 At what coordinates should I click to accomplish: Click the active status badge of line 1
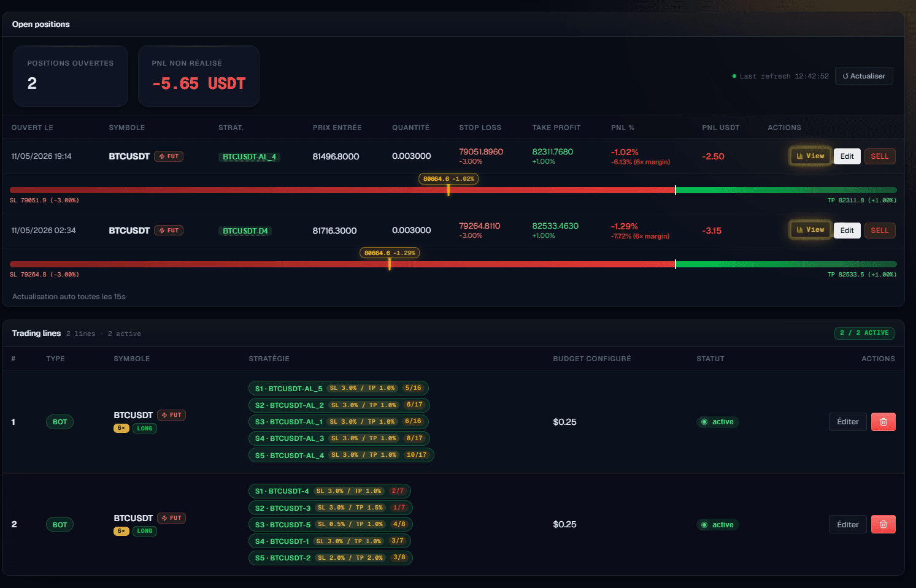click(717, 422)
